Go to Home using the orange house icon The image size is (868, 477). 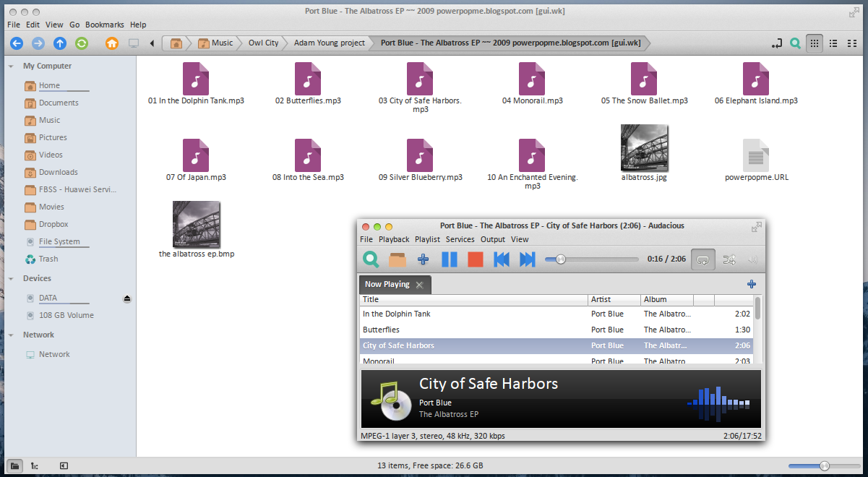pos(112,43)
